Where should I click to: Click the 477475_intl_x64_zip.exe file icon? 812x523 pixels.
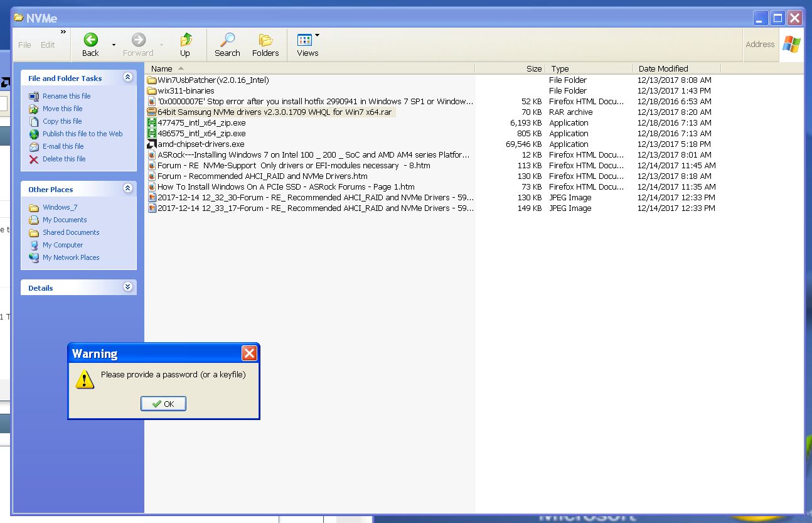tap(151, 122)
